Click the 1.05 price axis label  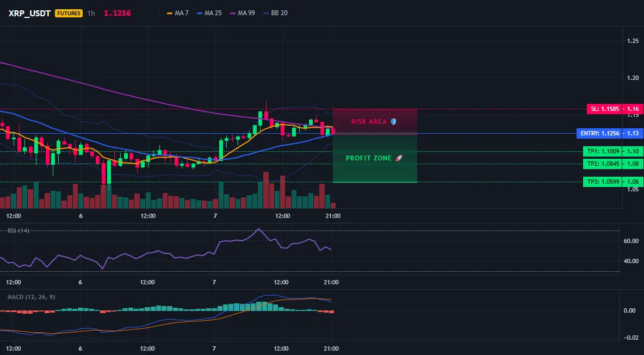coord(633,189)
